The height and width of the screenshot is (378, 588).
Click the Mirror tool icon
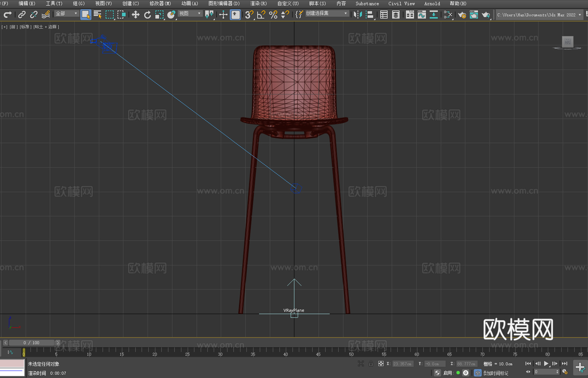click(358, 14)
